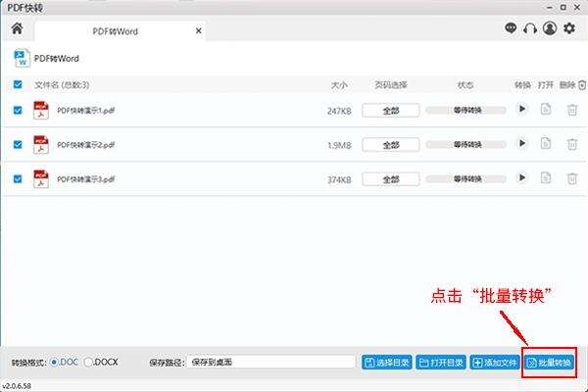Screen dimensions: 588x392
Task: Toggle the select-all files checkbox
Action: coord(18,84)
